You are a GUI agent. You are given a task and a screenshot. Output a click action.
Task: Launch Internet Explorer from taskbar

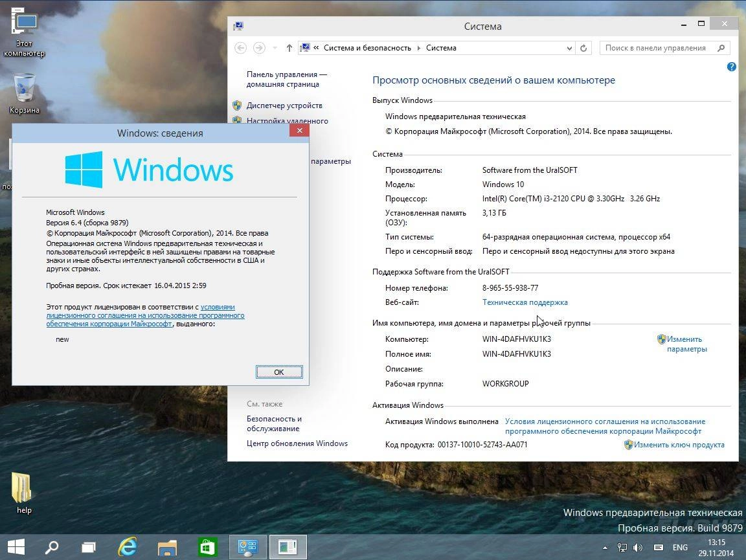pos(128,547)
